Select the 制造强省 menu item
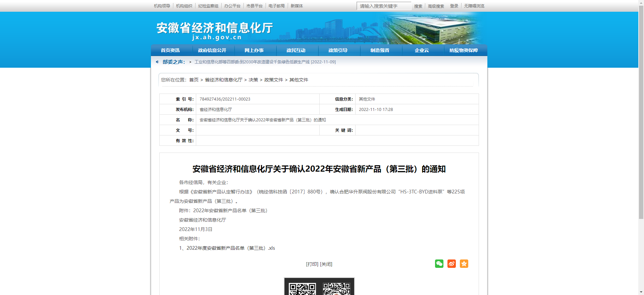The image size is (644, 295). click(380, 50)
